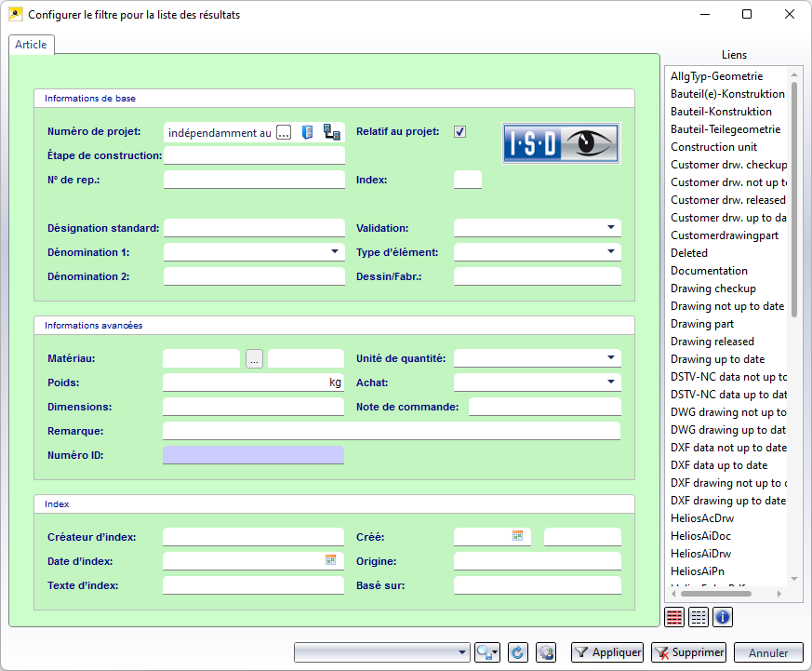Click into the Remarque input field

pyautogui.click(x=391, y=430)
